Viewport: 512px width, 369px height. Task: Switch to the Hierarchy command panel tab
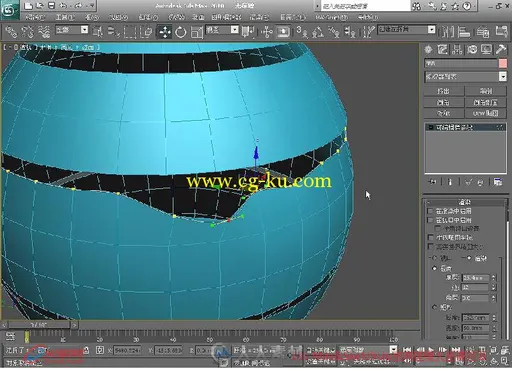tap(457, 50)
